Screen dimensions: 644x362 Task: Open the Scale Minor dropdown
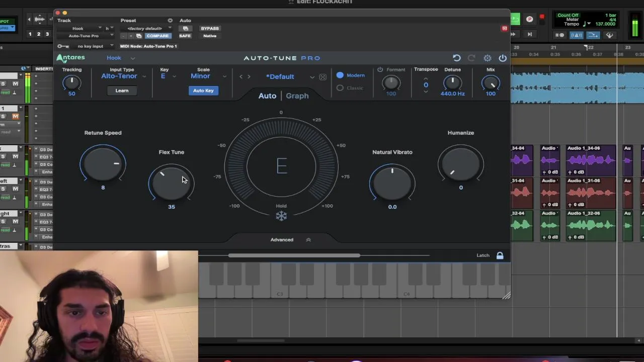click(x=208, y=76)
